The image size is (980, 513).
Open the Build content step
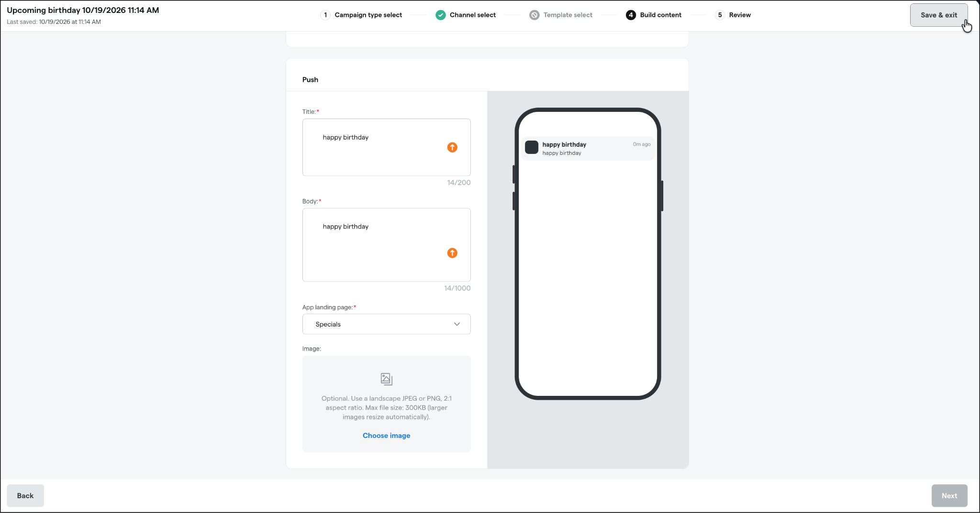coord(654,15)
